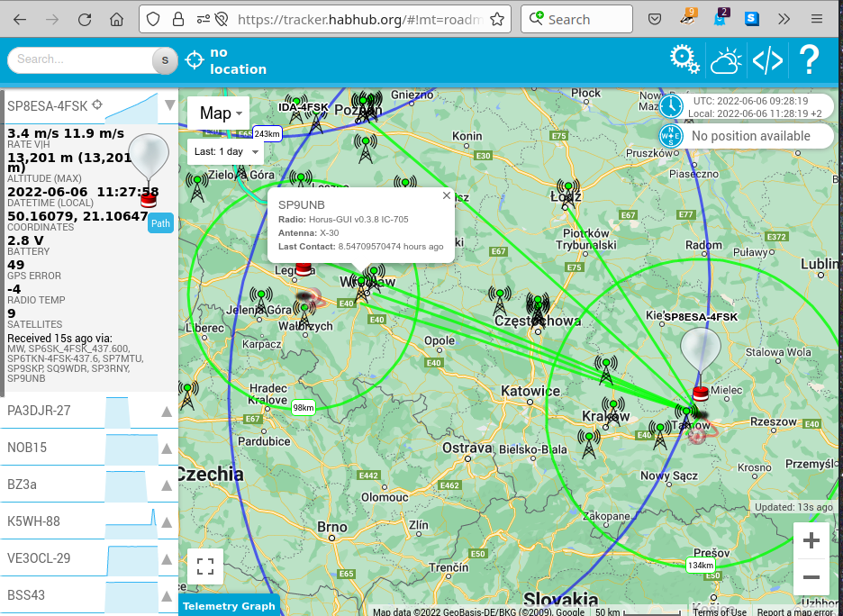The image size is (843, 616).
Task: Submit search with the S button
Action: (x=165, y=60)
